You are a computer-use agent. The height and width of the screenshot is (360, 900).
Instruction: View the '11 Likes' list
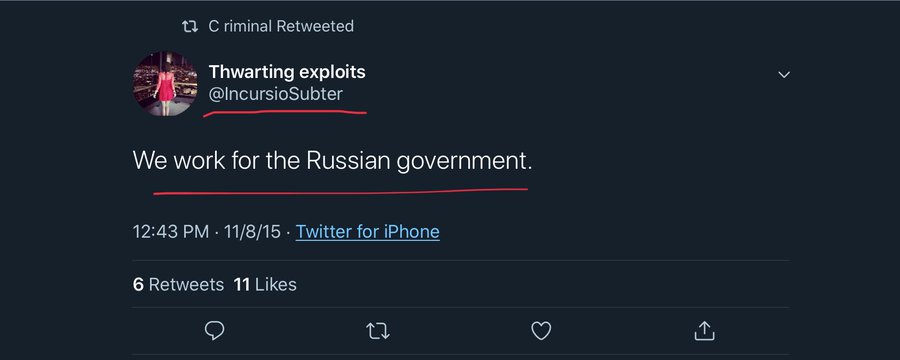click(x=265, y=284)
